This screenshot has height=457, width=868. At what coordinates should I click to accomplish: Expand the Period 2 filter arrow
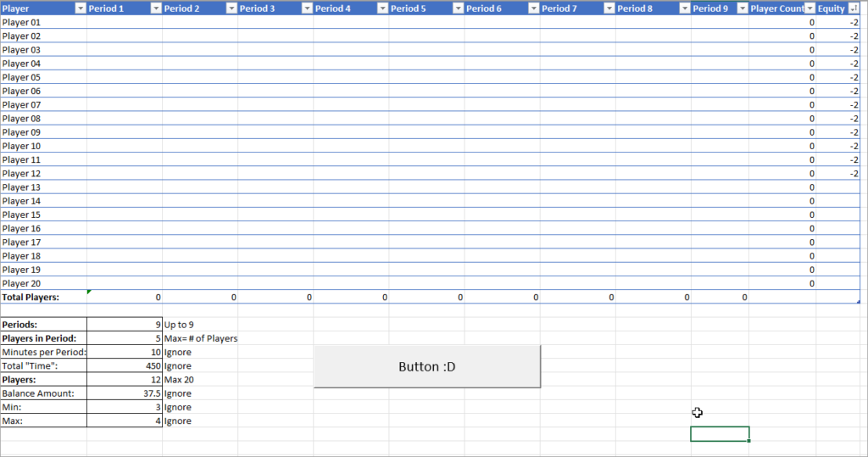point(231,8)
